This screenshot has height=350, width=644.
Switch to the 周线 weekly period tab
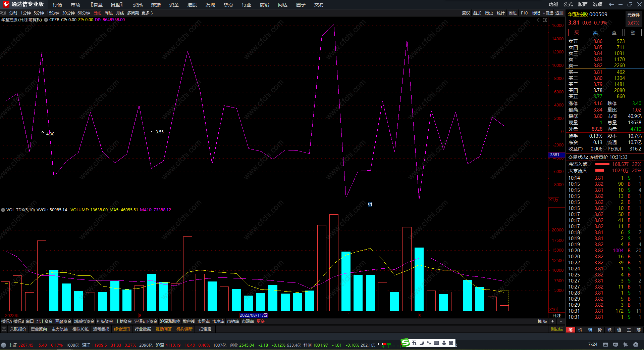coord(109,13)
